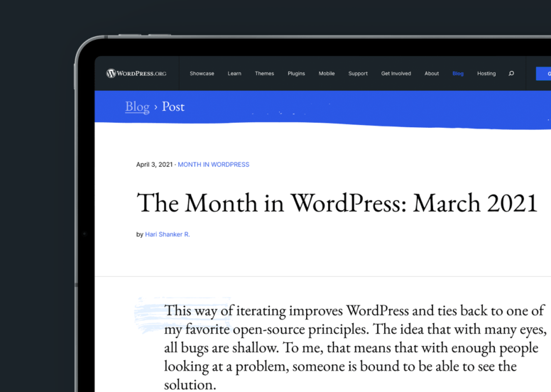Open author link Hari Shanker R.

[x=168, y=234]
